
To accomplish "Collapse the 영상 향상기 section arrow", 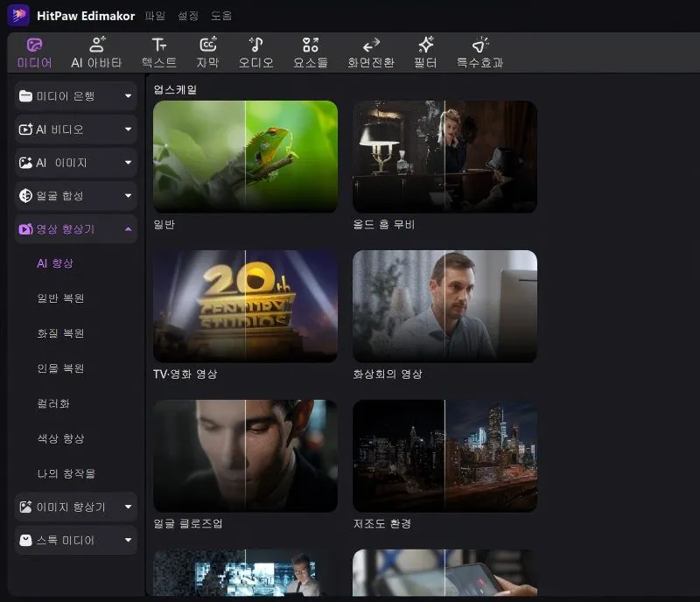I will [128, 229].
